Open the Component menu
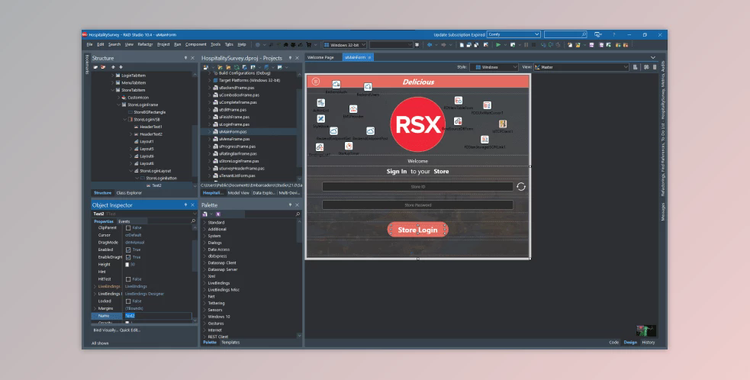The image size is (750, 380). click(x=196, y=45)
